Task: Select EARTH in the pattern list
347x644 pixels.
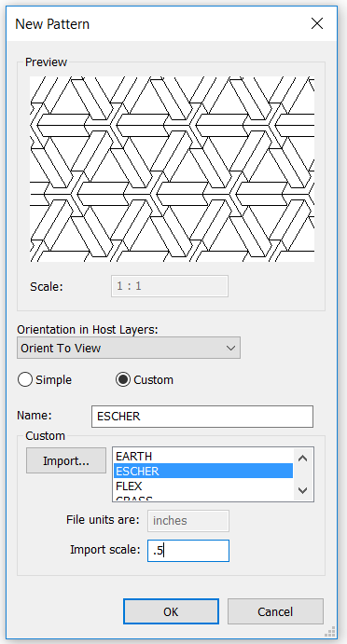Action: click(x=203, y=457)
